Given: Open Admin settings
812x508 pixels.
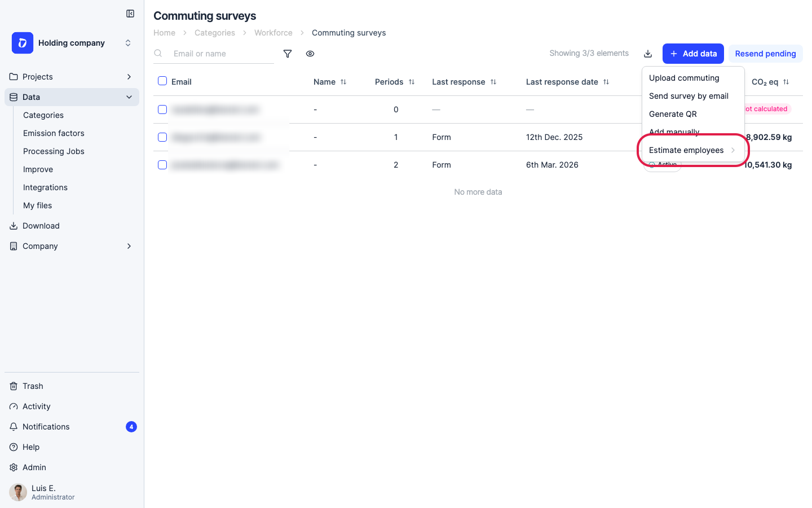Looking at the screenshot, I should click(34, 467).
